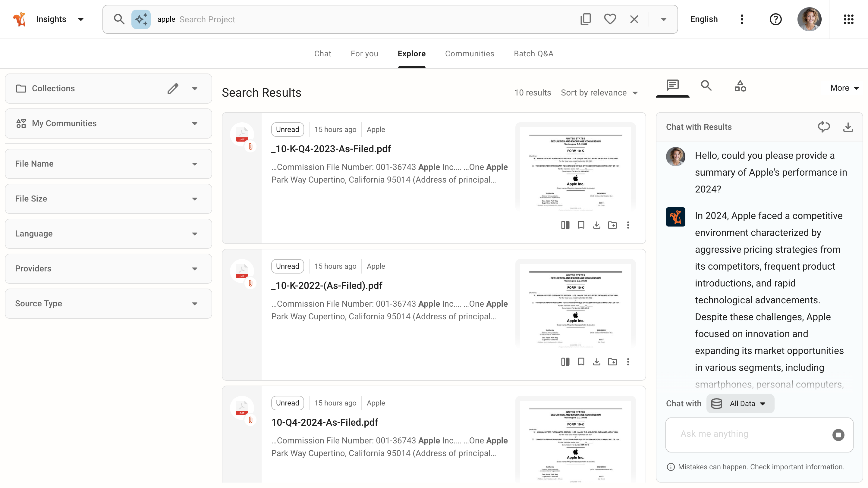868x488 pixels.
Task: Download the 10-K-Q4-2023 result
Action: click(596, 225)
